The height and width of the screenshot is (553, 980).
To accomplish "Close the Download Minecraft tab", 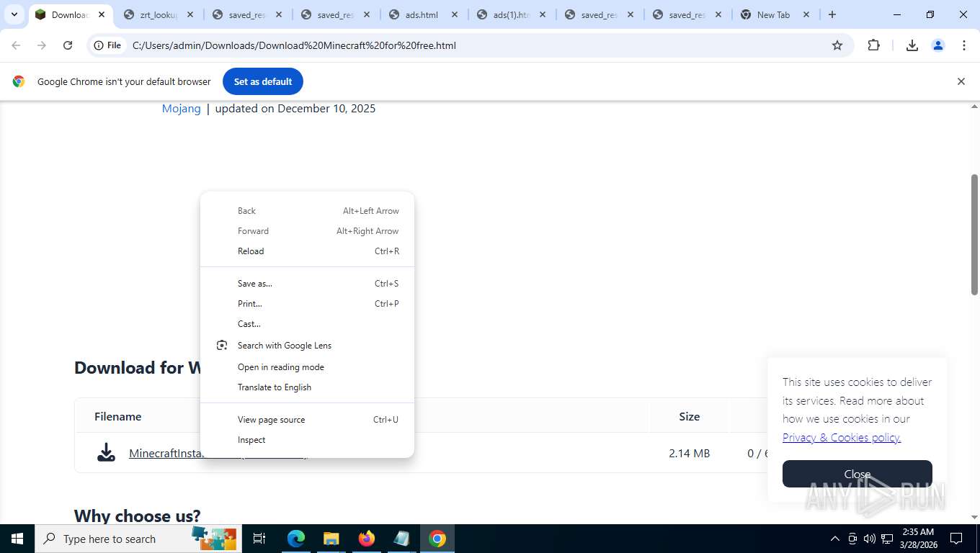I will [102, 14].
